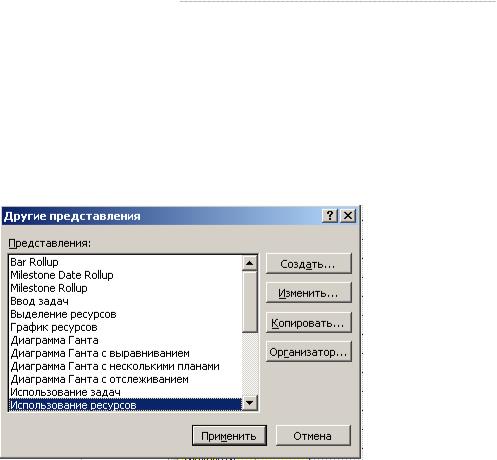This screenshot has width=497, height=460.
Task: Open the Организатор... window
Action: (309, 351)
